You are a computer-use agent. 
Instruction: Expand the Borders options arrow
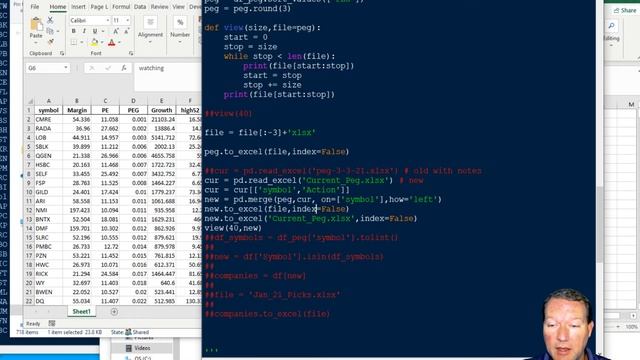(x=82, y=42)
